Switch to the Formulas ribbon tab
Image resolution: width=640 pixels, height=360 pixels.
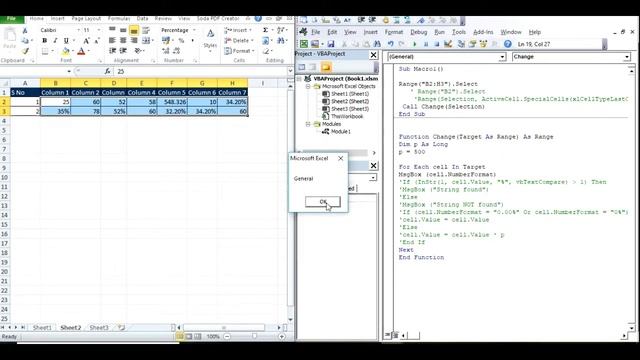pos(119,19)
